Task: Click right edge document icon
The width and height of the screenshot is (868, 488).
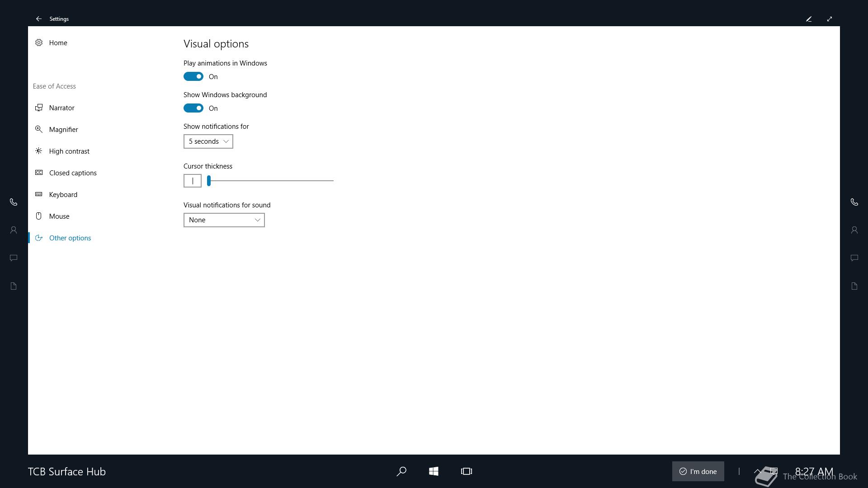Action: pos(854,286)
